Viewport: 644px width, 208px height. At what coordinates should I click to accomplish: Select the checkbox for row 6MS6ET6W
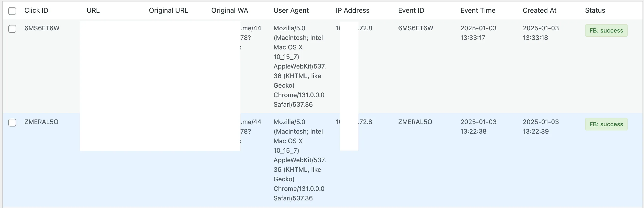tap(12, 29)
